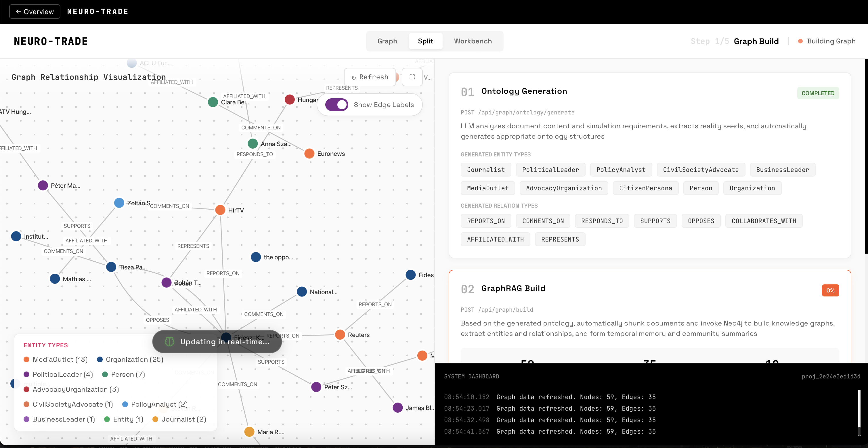Select the Péter Ma... purple node
The width and height of the screenshot is (868, 448).
click(x=43, y=185)
